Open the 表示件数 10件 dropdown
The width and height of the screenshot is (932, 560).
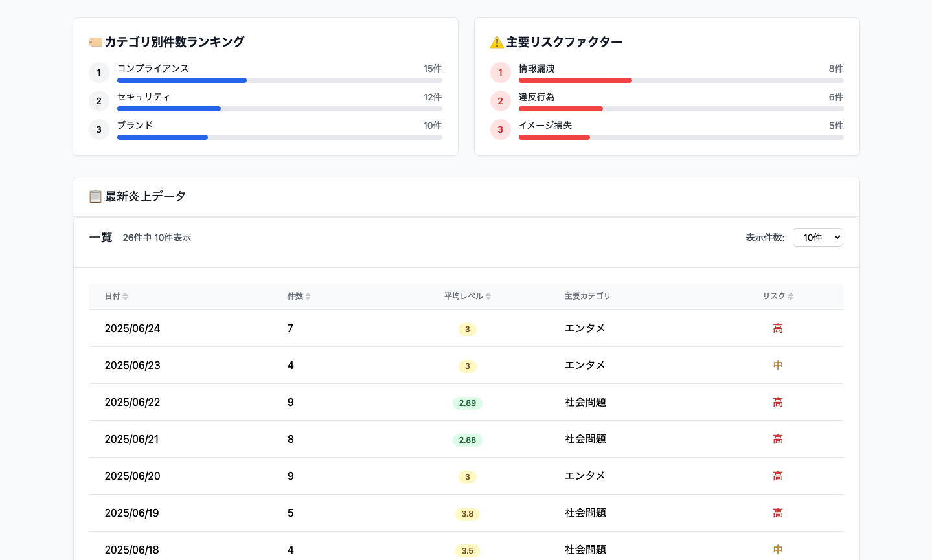[818, 238]
